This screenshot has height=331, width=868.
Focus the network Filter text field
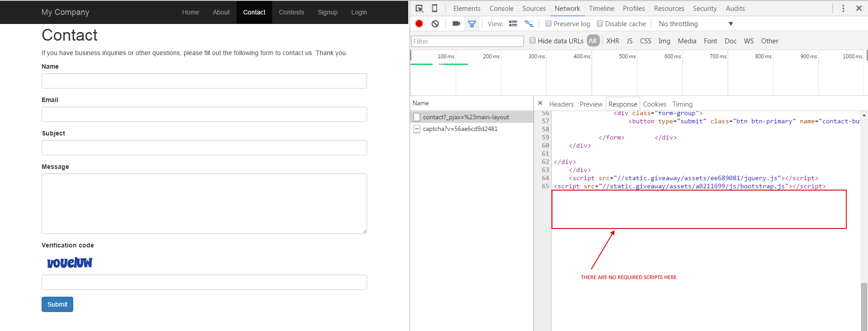(x=467, y=41)
